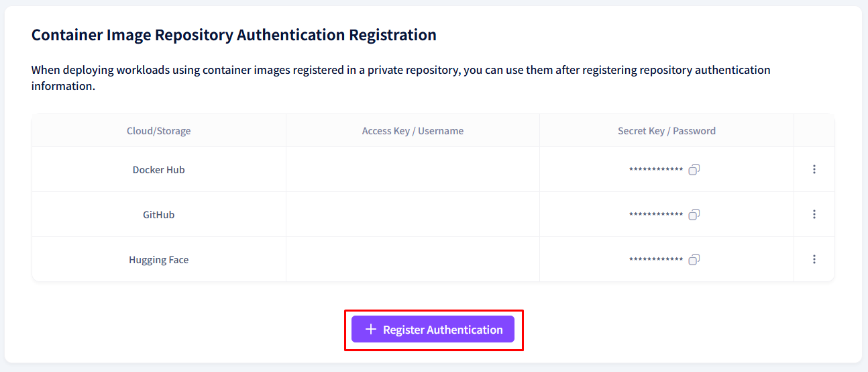Click the Secret Key / Password column header
Image resolution: width=868 pixels, height=372 pixels.
(x=667, y=131)
